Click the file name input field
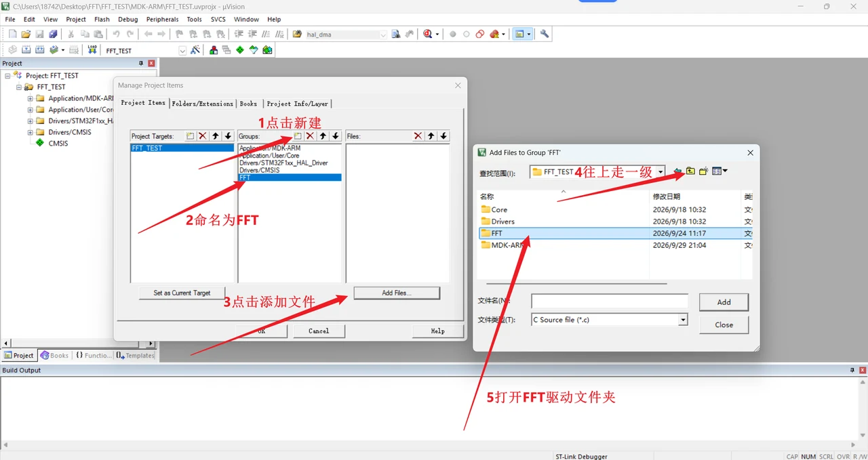The image size is (868, 460). pyautogui.click(x=610, y=301)
